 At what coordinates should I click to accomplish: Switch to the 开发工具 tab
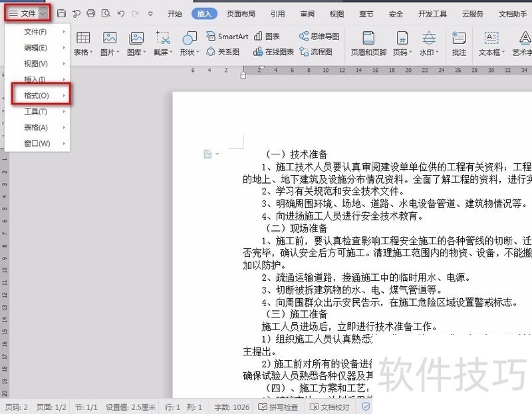click(x=432, y=14)
